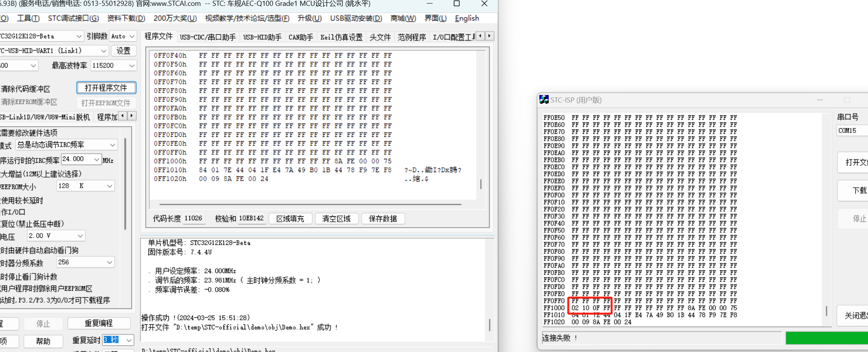
Task: Click the 连接失败 status text
Action: pos(560,338)
